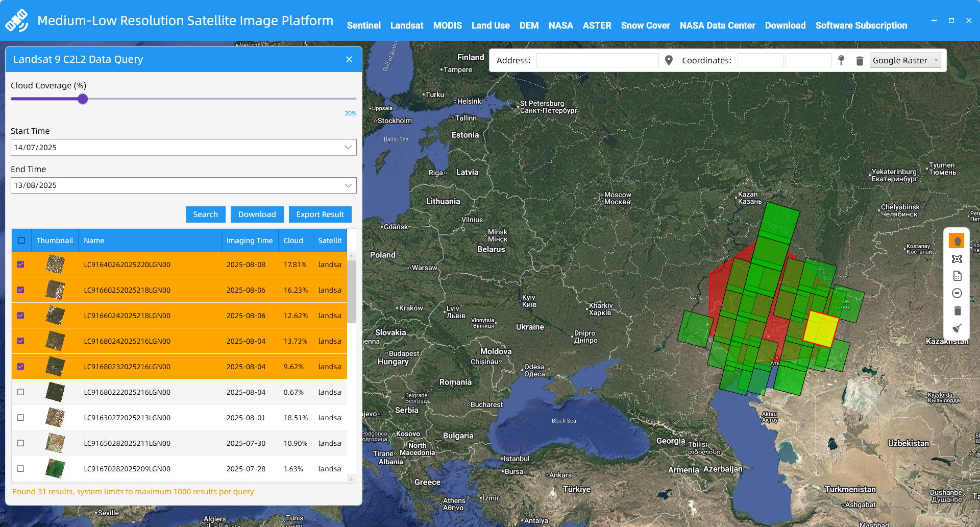Click the satellite logo icon
The image size is (980, 527).
point(16,20)
